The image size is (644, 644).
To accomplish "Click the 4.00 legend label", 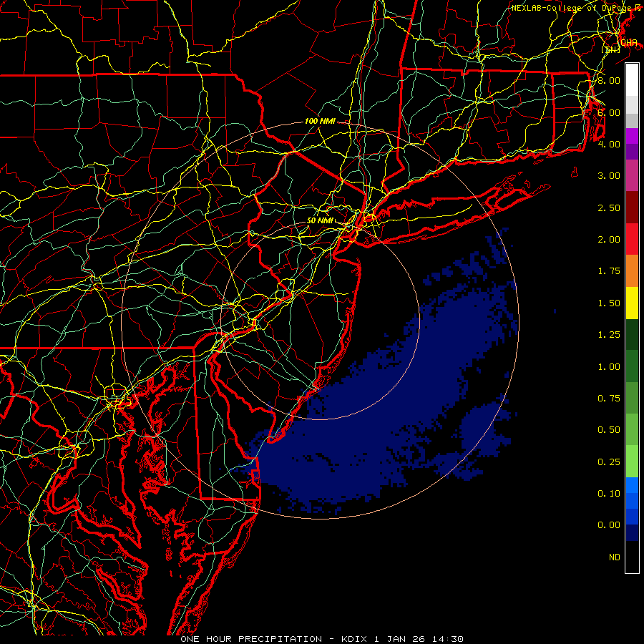I will coord(609,144).
